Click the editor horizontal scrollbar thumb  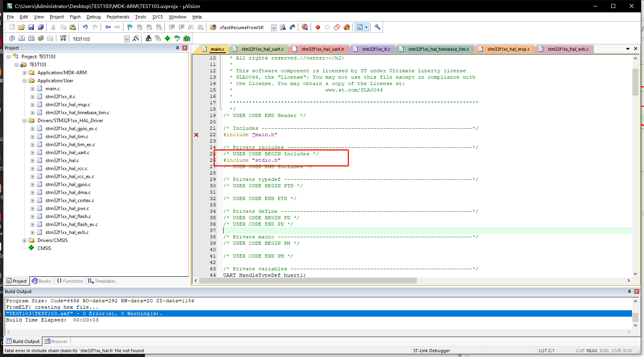pyautogui.click(x=308, y=281)
